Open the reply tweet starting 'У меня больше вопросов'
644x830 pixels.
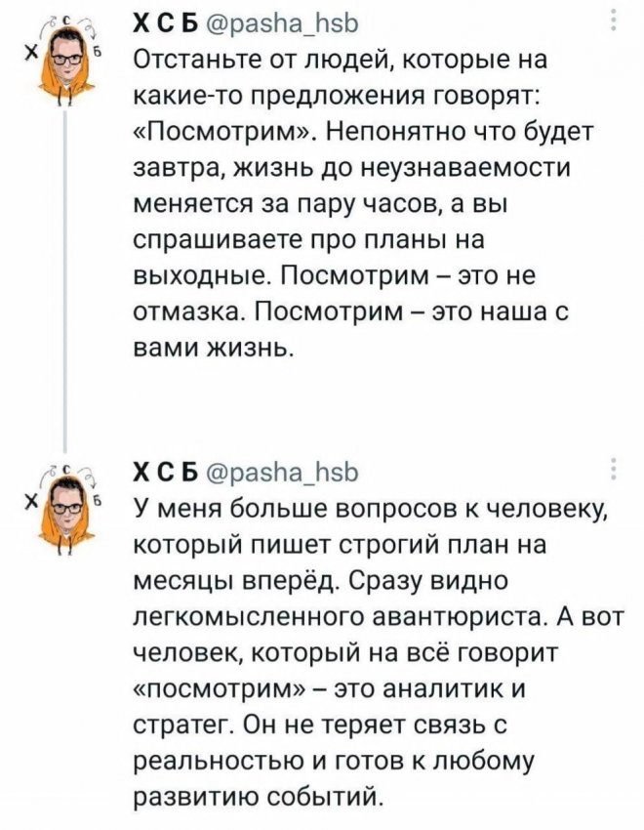point(378,652)
